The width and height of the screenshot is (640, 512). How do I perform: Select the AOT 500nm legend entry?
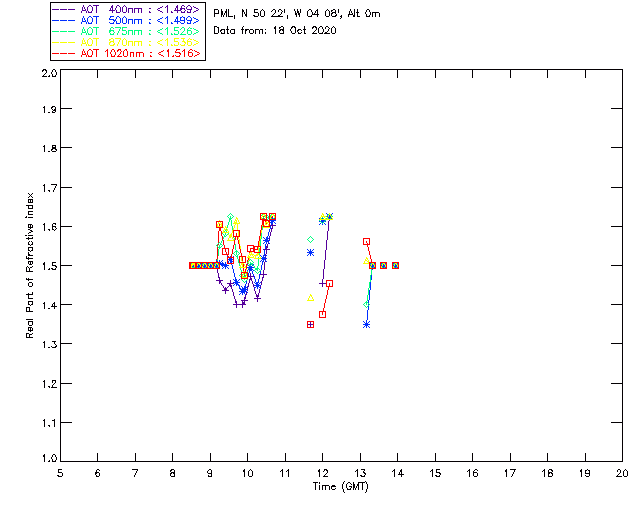click(x=127, y=20)
